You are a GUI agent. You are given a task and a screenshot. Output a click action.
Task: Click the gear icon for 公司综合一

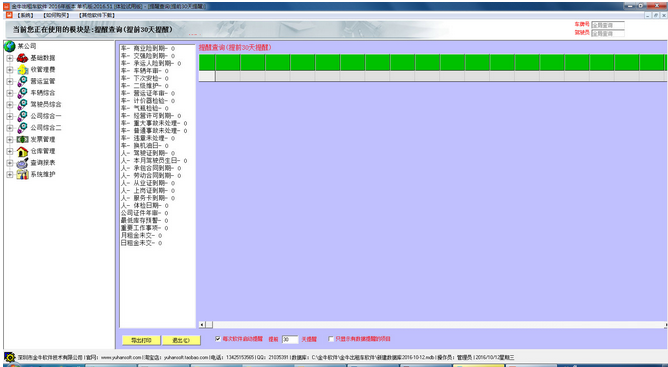22,116
